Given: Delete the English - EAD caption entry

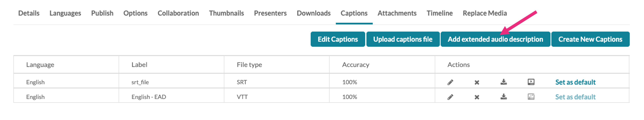Looking at the screenshot, I should click(x=477, y=97).
